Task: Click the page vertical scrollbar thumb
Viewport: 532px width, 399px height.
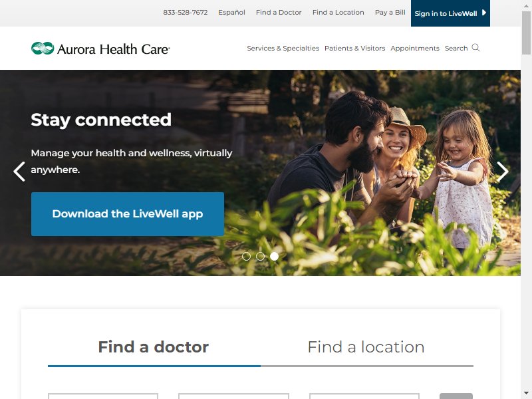Action: click(x=526, y=32)
